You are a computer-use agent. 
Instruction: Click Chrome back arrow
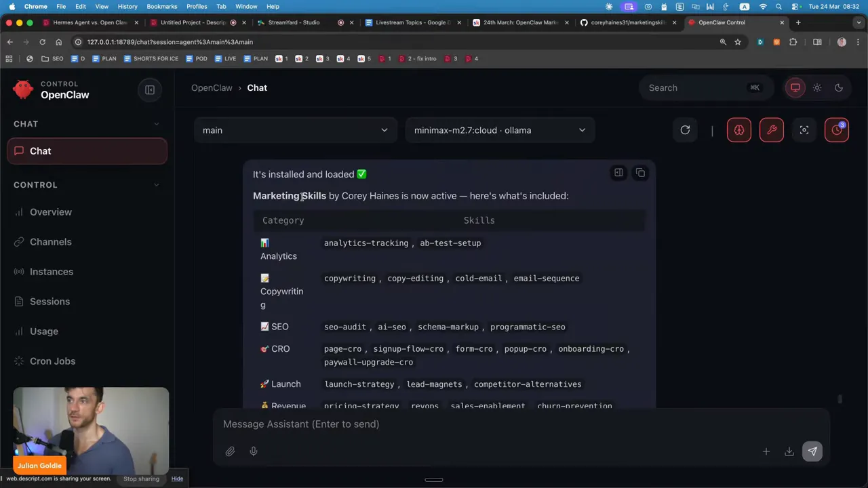coord(9,42)
